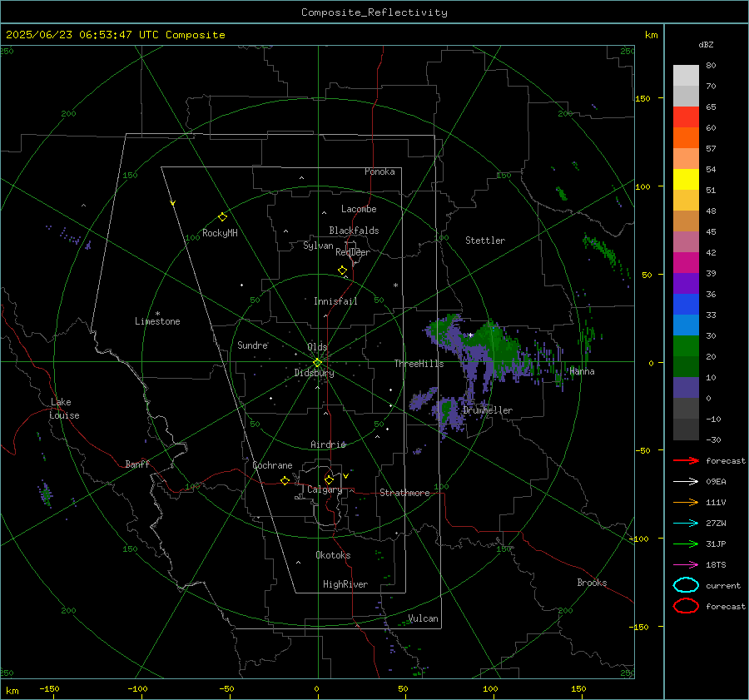This screenshot has height=700, width=749.
Task: Click the Okotoks label on map
Action: click(333, 555)
